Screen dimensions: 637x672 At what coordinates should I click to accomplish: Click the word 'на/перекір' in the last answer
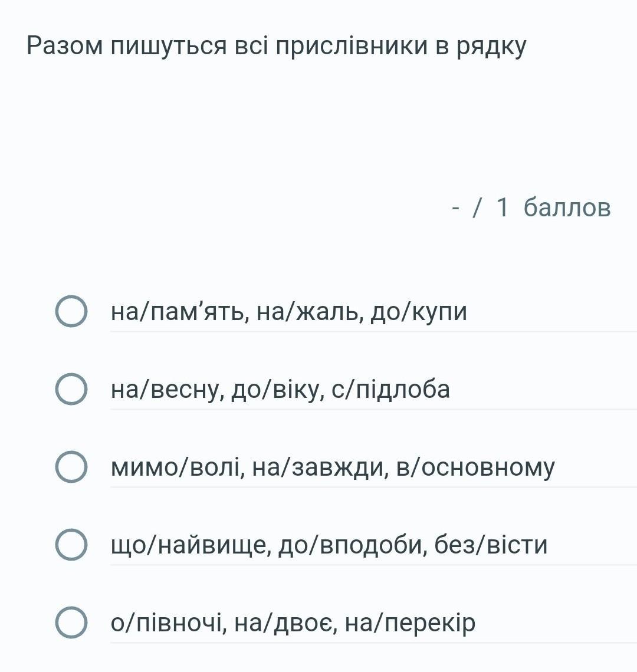pyautogui.click(x=410, y=622)
